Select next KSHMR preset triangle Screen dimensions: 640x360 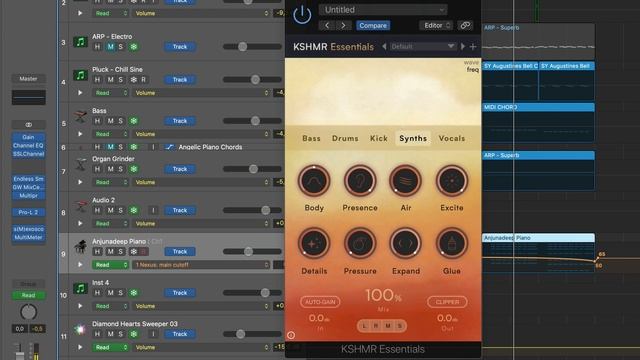(463, 47)
